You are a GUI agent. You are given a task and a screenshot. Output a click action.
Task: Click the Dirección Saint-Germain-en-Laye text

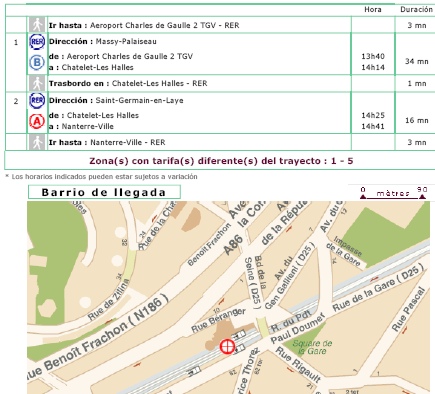point(116,100)
